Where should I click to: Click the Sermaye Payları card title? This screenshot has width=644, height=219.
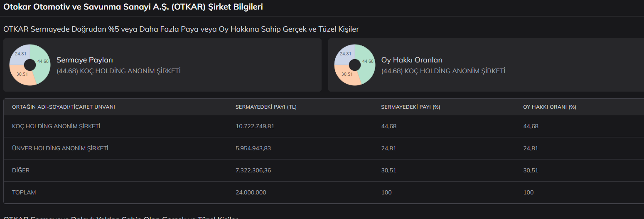point(85,60)
